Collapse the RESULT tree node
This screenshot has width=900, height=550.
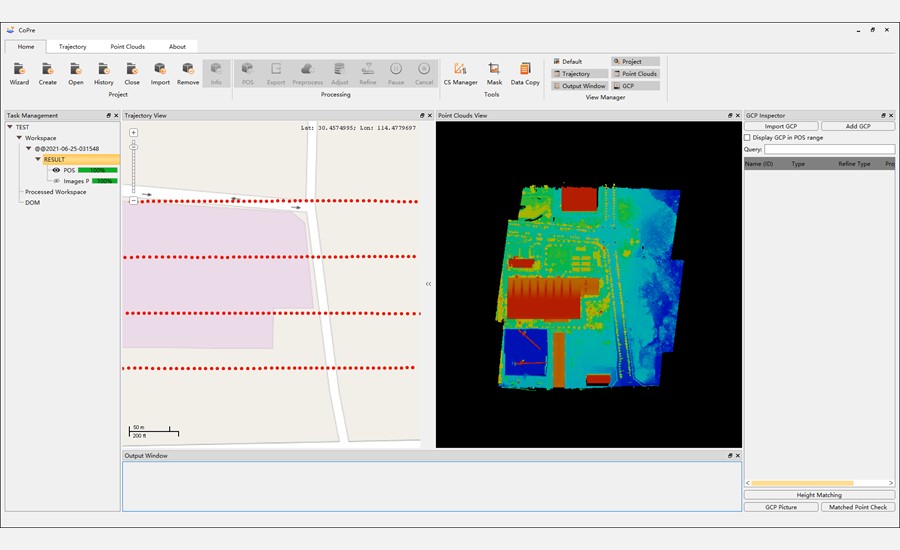pyautogui.click(x=38, y=159)
